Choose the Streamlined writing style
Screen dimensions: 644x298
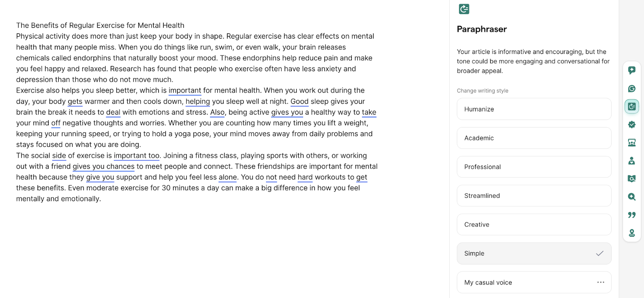point(534,196)
